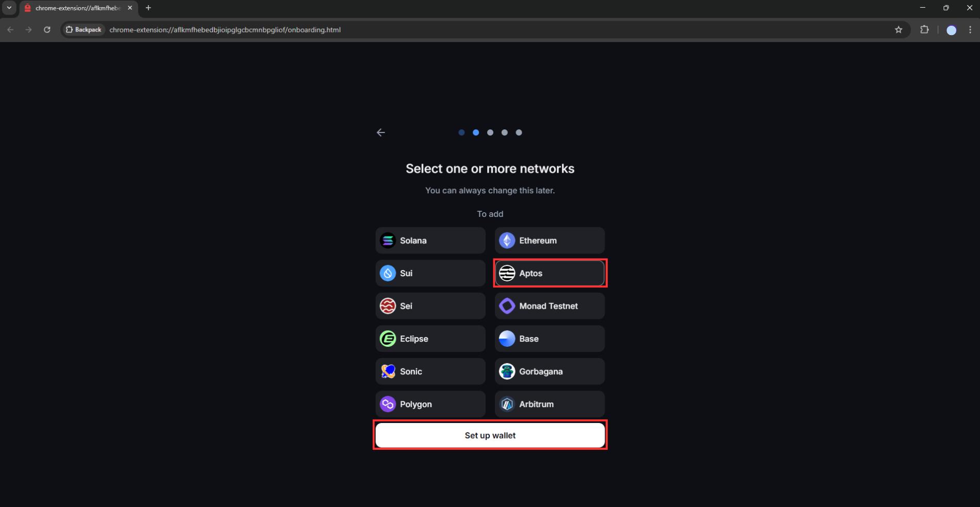980x507 pixels.
Task: Open the Chrome profile avatar
Action: 952,30
